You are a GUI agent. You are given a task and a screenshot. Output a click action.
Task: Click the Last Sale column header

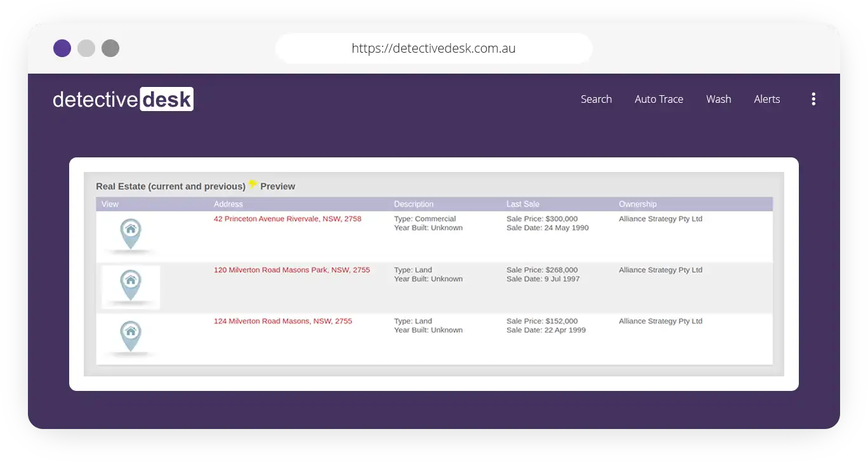[523, 204]
